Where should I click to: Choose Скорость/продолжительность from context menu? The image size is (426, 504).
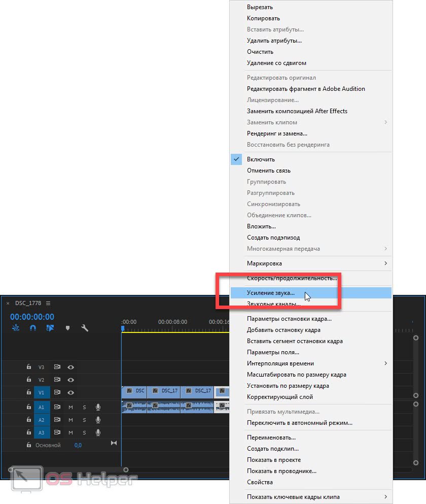click(292, 278)
